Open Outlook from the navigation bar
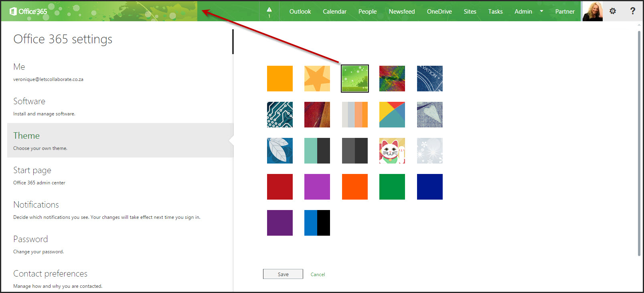The height and width of the screenshot is (293, 644). click(x=300, y=12)
